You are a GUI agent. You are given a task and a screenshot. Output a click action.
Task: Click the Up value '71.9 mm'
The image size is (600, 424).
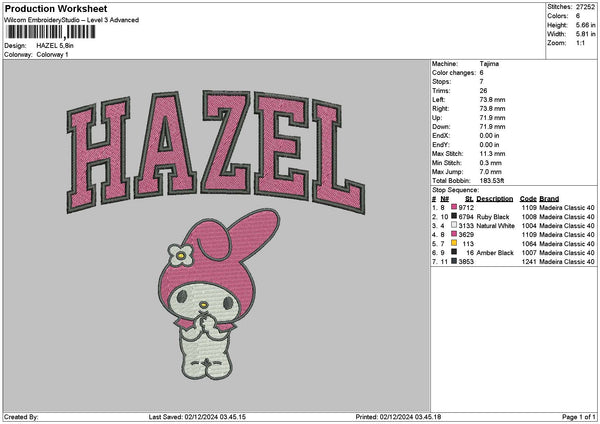tap(492, 117)
